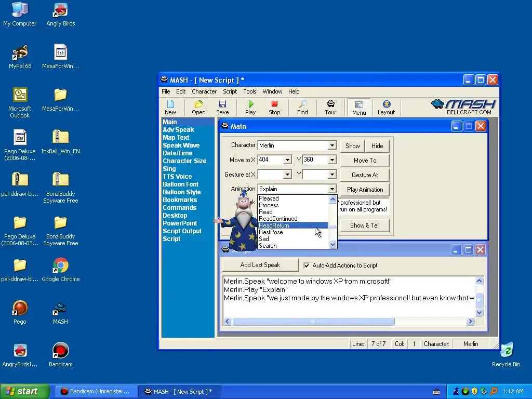The height and width of the screenshot is (399, 532).
Task: Click the security shield tray icon
Action: coord(475,391)
